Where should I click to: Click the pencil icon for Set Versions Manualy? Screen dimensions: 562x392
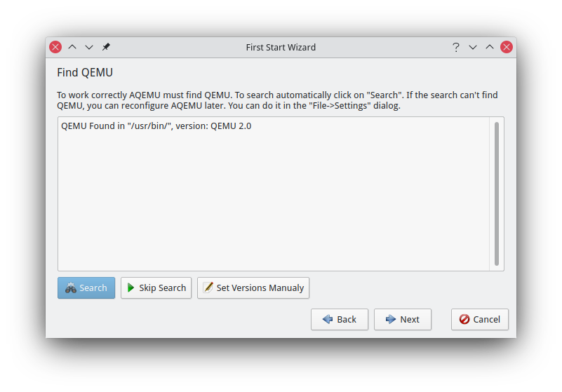point(208,288)
